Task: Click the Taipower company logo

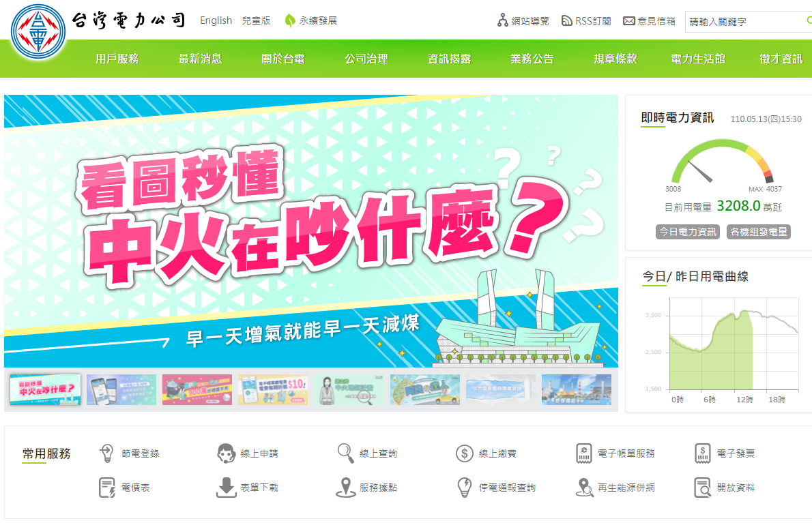Action: [38, 32]
